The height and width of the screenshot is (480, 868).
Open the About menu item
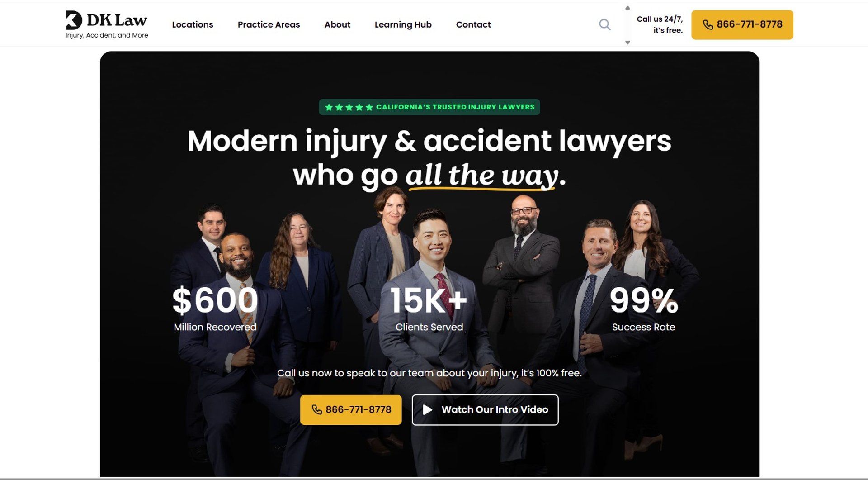(337, 24)
